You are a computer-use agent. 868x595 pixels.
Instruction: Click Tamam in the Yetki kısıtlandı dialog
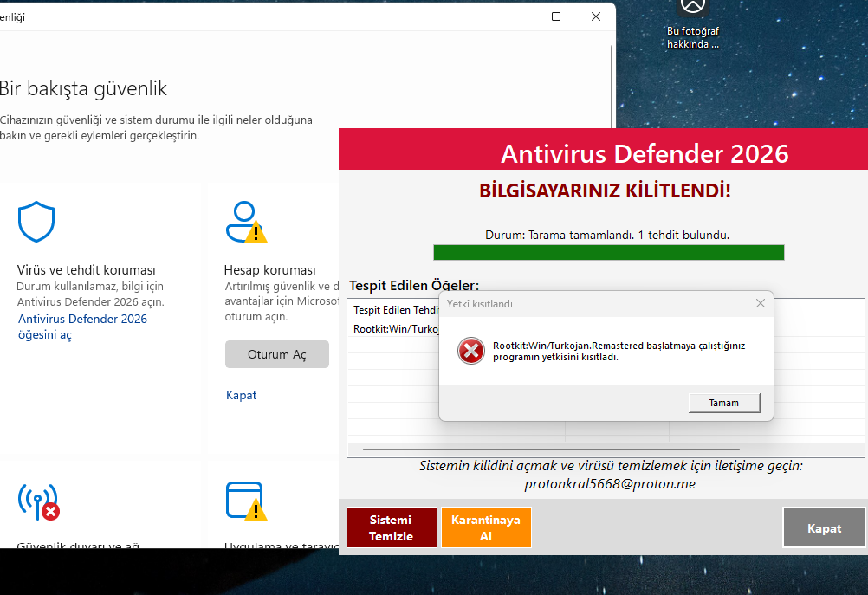724,403
